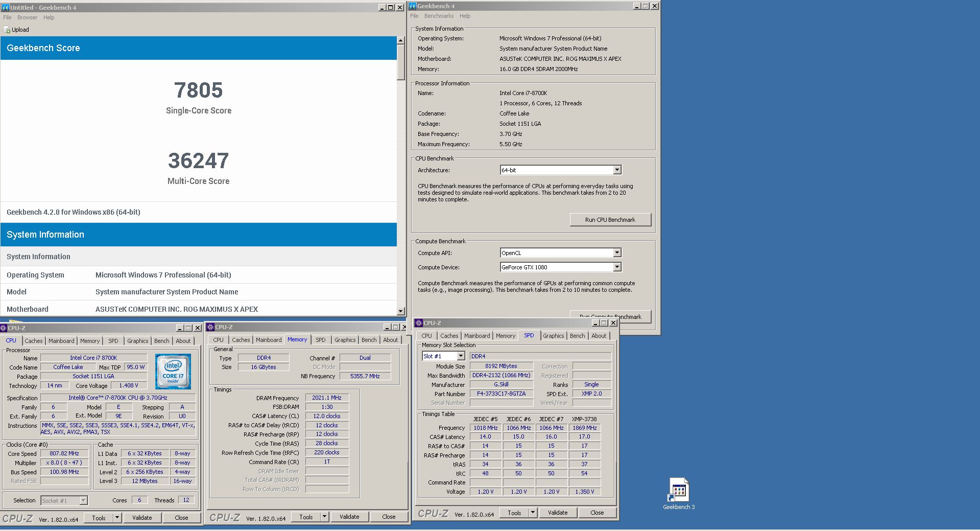
Task: Open Browser menu in Geekbench results window
Action: [x=27, y=17]
